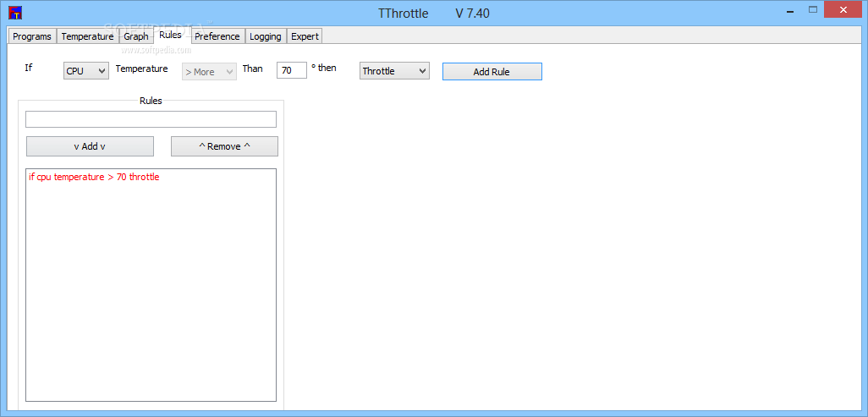Switch to the Graph tab

point(136,36)
